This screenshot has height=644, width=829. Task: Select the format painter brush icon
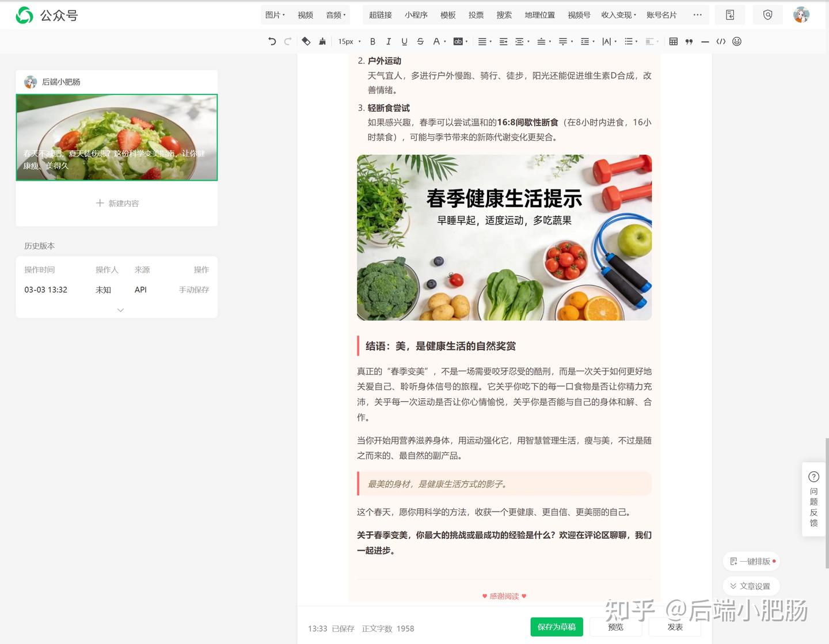(x=322, y=41)
